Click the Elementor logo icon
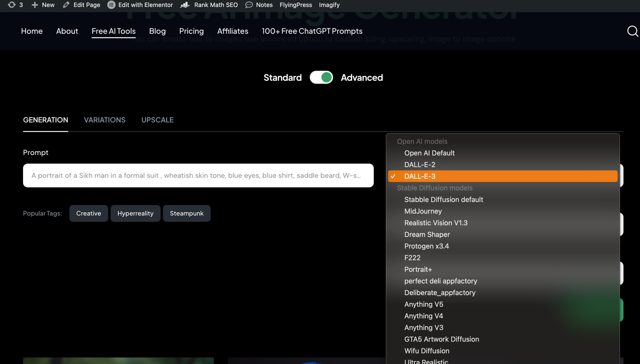Viewport: 640px width, 364px height. 111,5
